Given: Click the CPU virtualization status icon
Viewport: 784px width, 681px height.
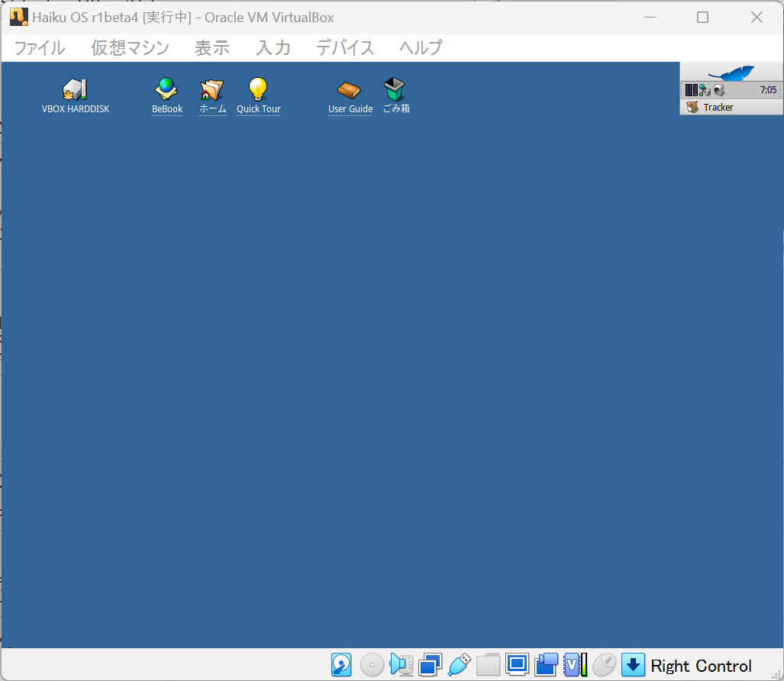Looking at the screenshot, I should point(575,665).
